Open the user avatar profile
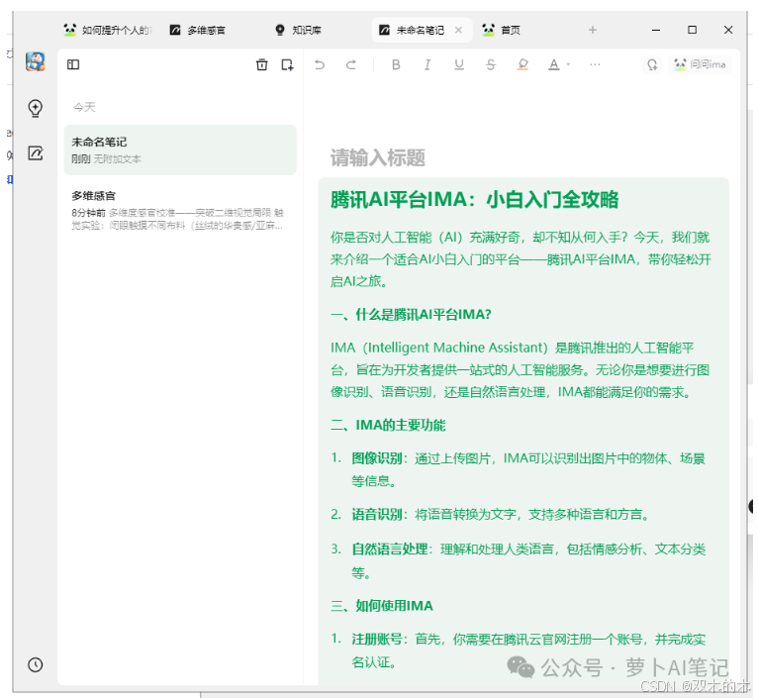 tap(36, 62)
